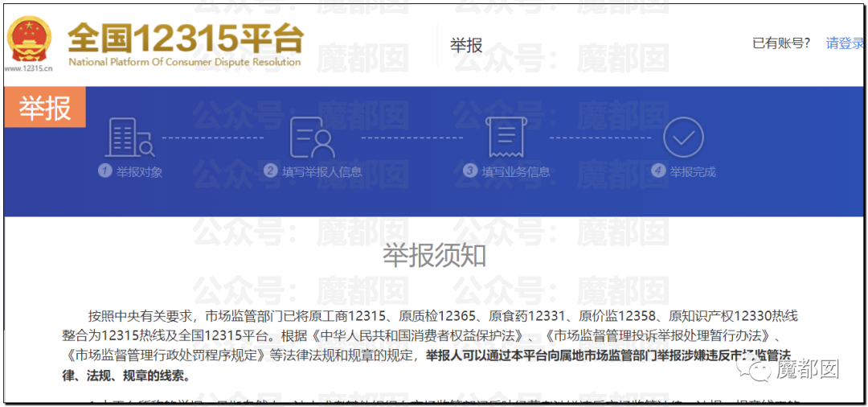The height and width of the screenshot is (407, 868).
Task: Click the 《市场监督管理行政处罚程序规定》 text
Action: coord(166,355)
